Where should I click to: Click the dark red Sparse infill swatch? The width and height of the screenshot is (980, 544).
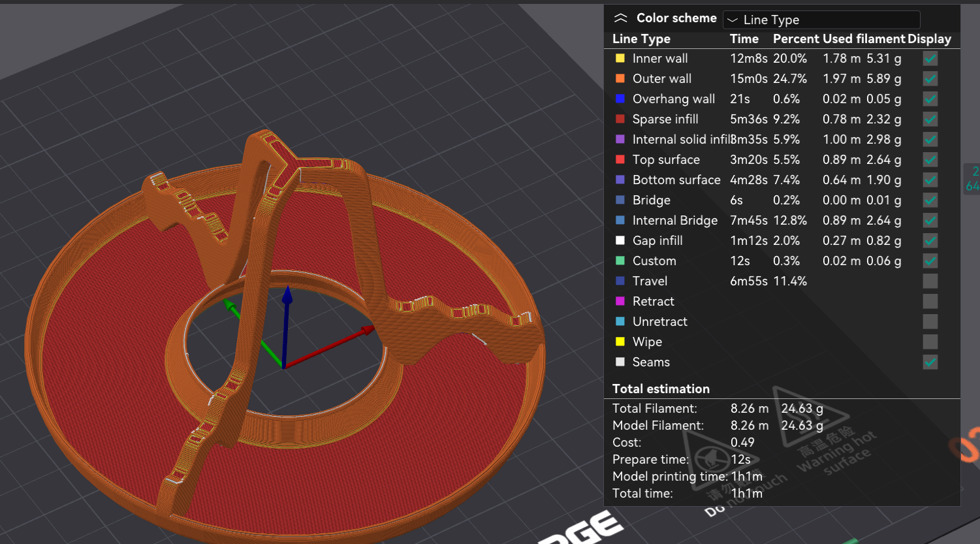click(x=620, y=119)
